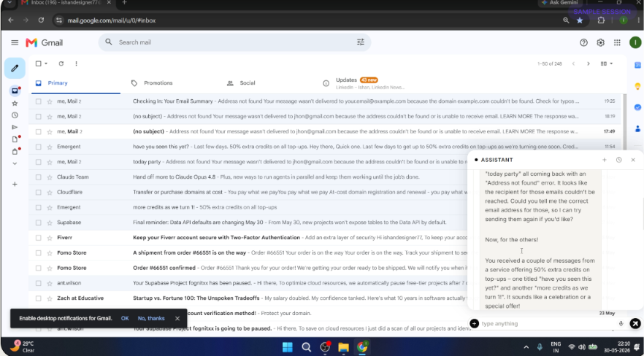This screenshot has width=644, height=356.
Task: Open Google apps grid icon
Action: coord(617,42)
